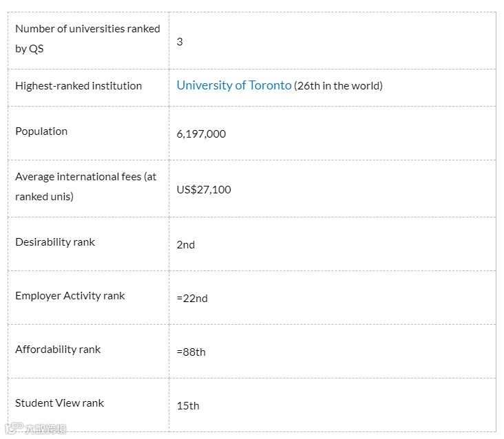The image size is (504, 439).
Task: Select the 2nd desirability rank value
Action: click(186, 245)
